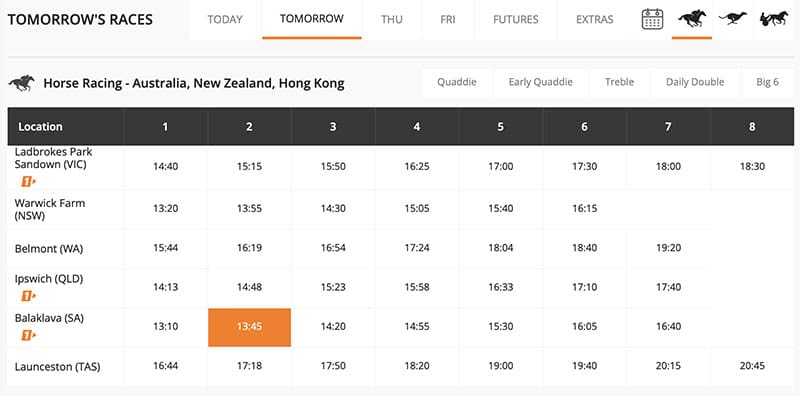
Task: Click live stream icon under Balaklava (SA)
Action: point(29,335)
